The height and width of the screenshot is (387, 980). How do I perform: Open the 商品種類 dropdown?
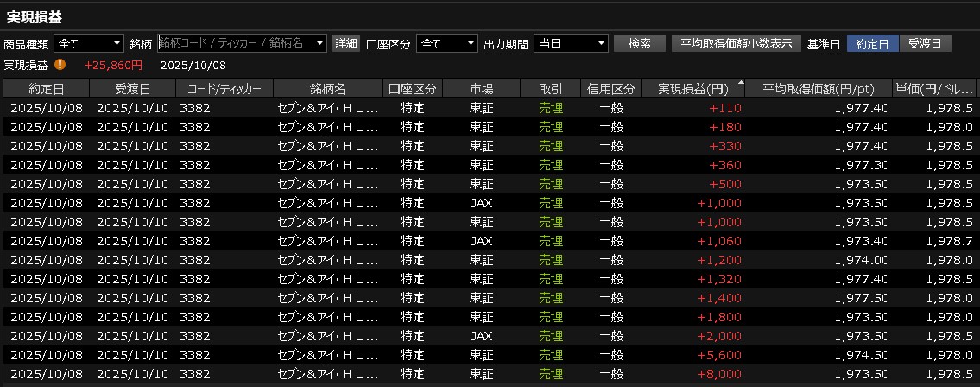point(90,43)
